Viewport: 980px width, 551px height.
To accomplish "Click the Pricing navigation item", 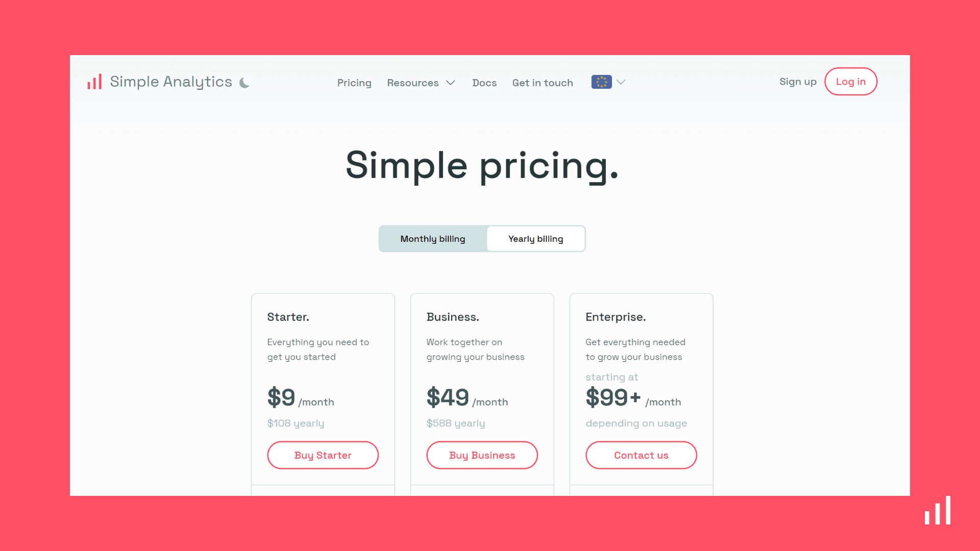I will tap(354, 82).
